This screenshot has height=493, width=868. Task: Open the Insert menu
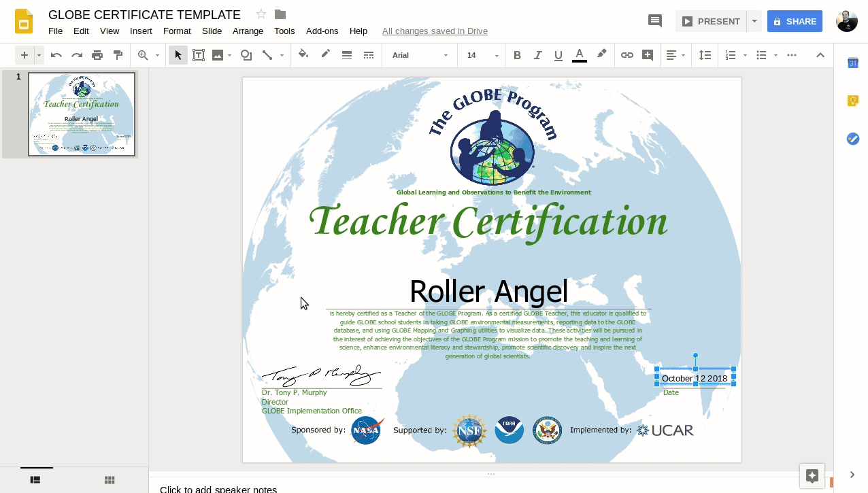click(141, 31)
